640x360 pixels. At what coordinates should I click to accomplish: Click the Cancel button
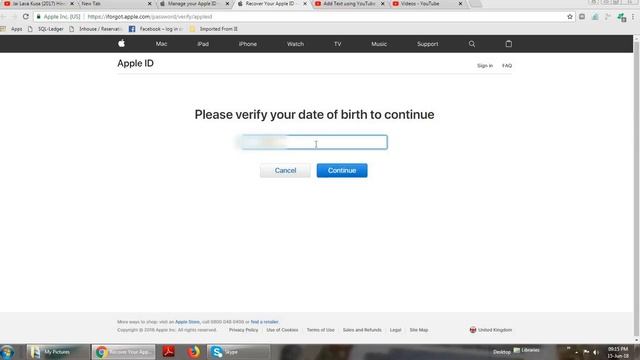pos(285,170)
